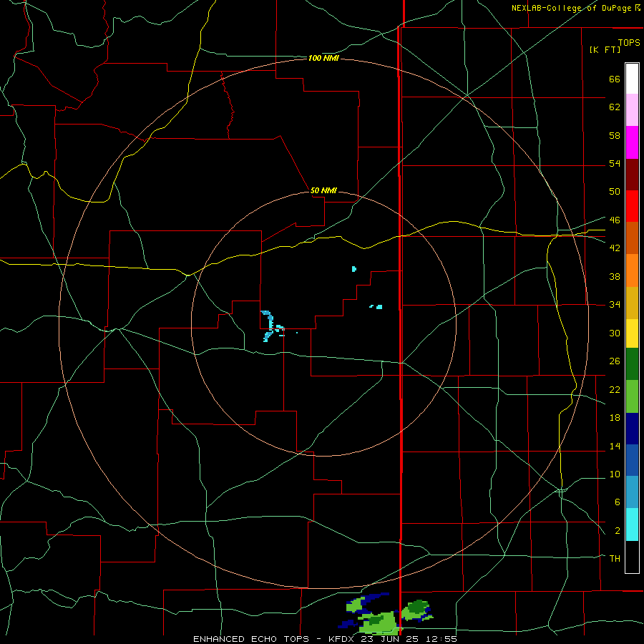
Task: Click the 'KFDX' radar site identifier
Action: [x=341, y=639]
